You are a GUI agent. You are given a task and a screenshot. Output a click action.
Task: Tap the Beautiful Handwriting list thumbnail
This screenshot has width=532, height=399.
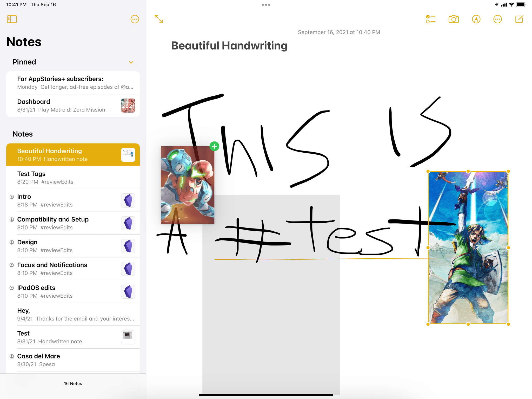(x=128, y=155)
